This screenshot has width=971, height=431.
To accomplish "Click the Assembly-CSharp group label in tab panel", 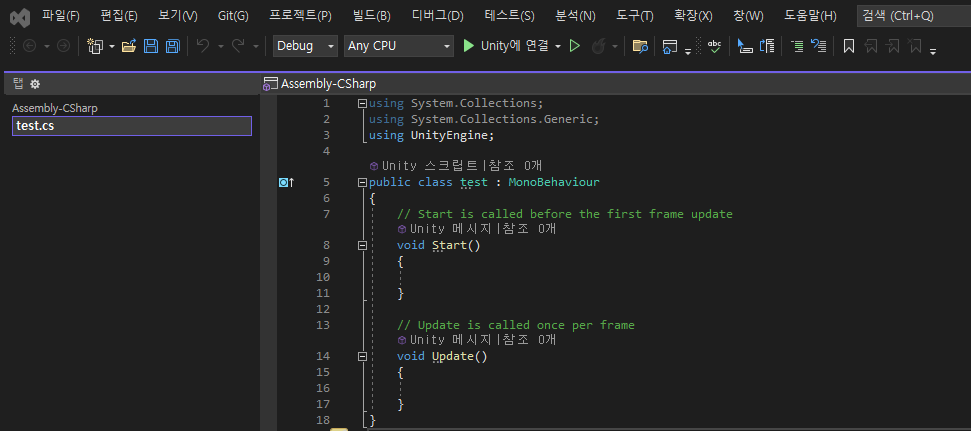I will click(55, 108).
